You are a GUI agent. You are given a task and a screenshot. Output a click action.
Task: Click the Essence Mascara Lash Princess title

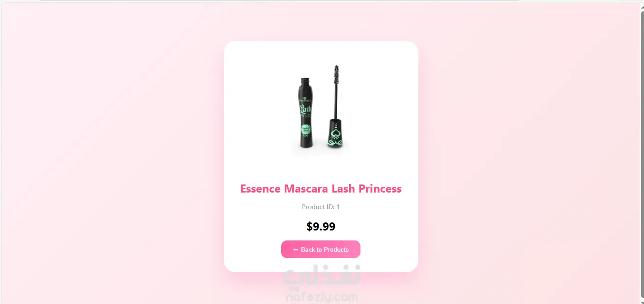(x=321, y=189)
